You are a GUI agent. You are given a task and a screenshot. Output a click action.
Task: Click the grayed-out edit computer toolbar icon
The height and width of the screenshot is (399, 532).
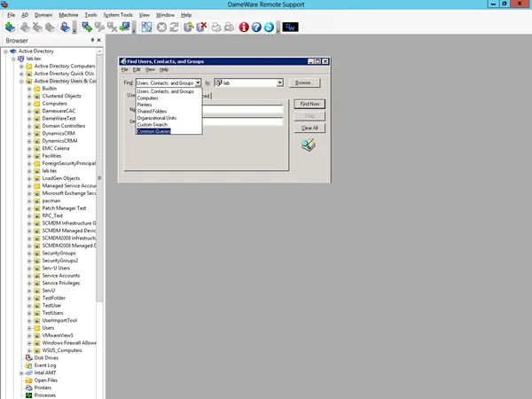pos(99,27)
